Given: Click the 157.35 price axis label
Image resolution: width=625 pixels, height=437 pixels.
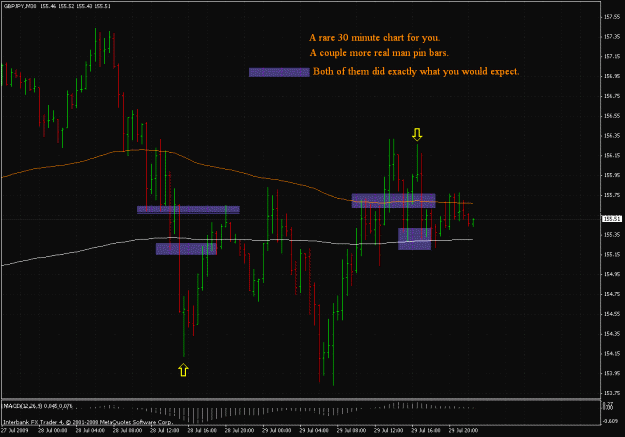Looking at the screenshot, I should [x=612, y=37].
